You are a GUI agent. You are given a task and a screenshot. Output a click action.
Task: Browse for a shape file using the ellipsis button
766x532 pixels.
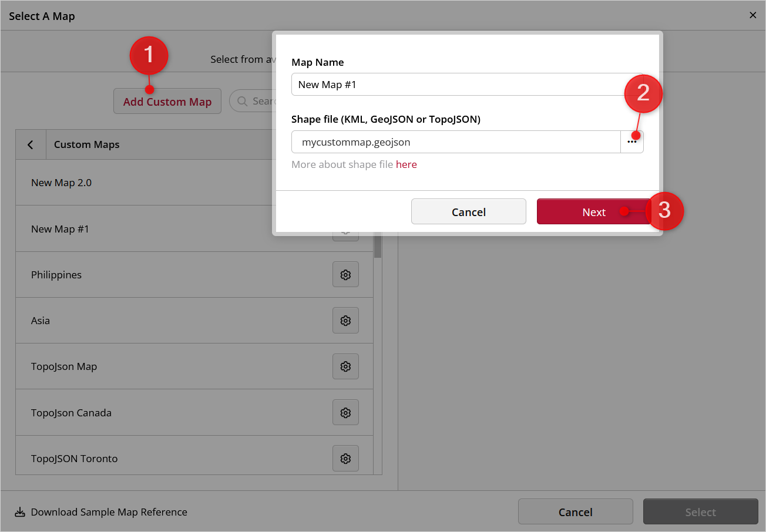632,142
